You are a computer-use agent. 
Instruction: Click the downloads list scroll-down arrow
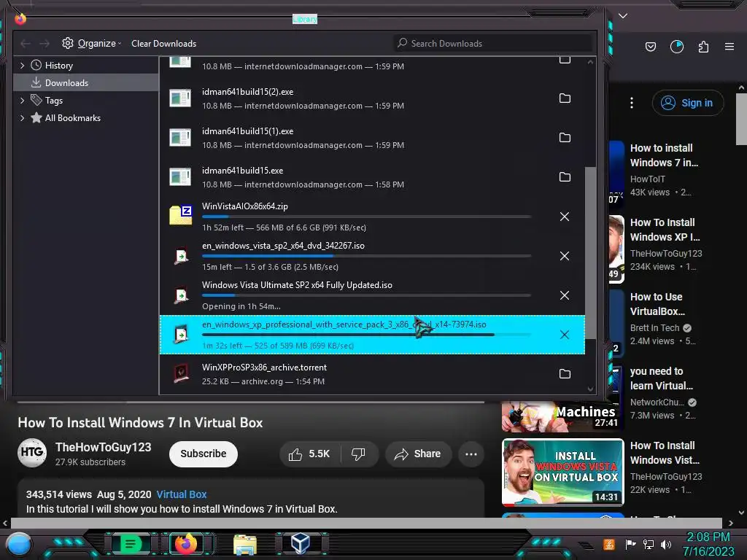[590, 389]
